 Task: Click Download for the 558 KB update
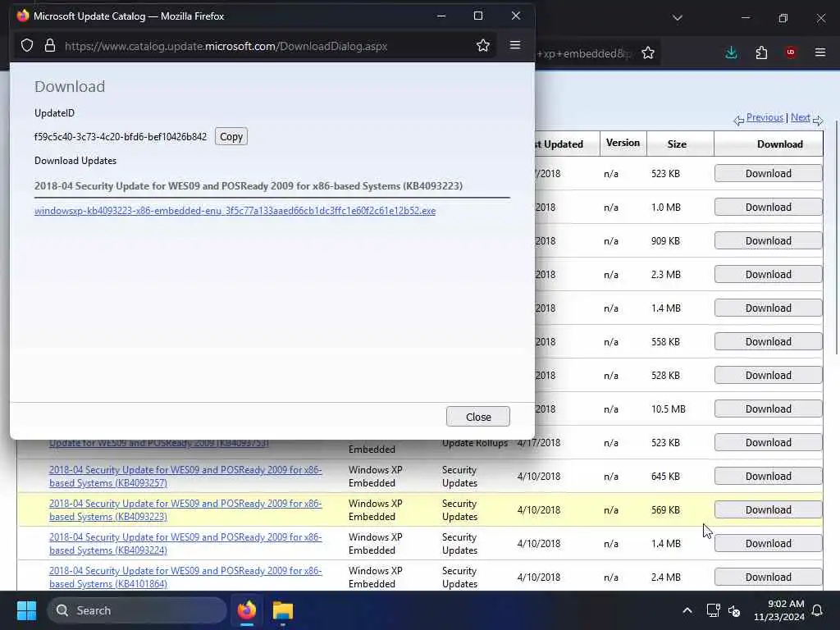(768, 341)
